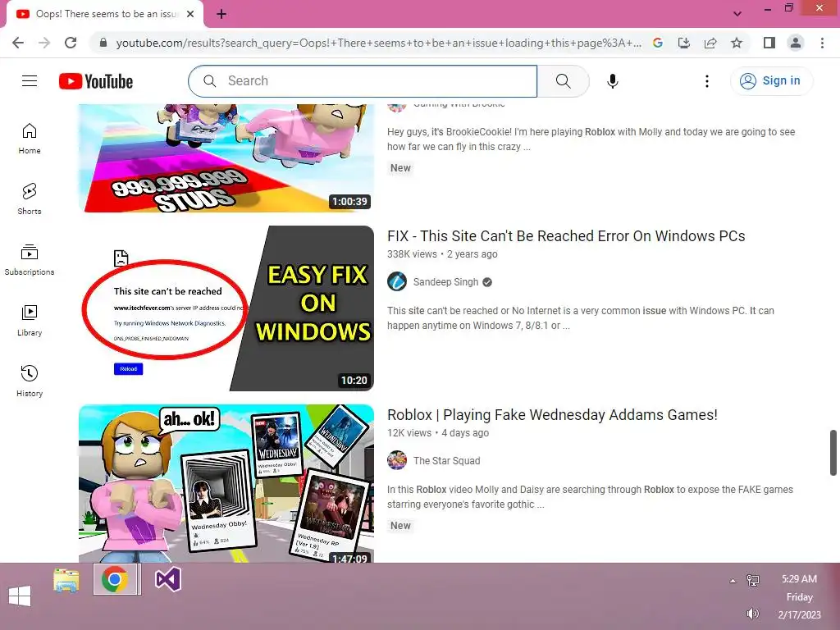Screen dimensions: 840x630
Task: Open FIX - This Site Can't Be Reached title
Action: (x=566, y=236)
